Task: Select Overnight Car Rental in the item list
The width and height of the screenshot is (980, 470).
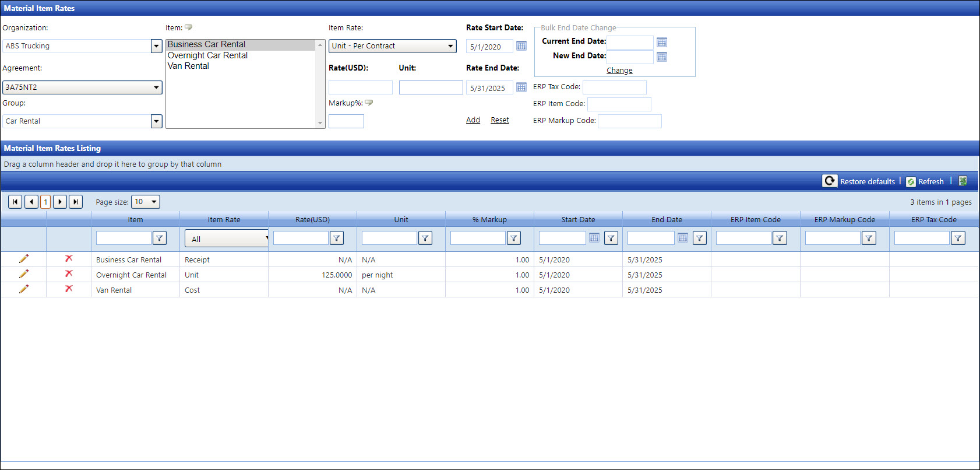Action: coord(207,55)
